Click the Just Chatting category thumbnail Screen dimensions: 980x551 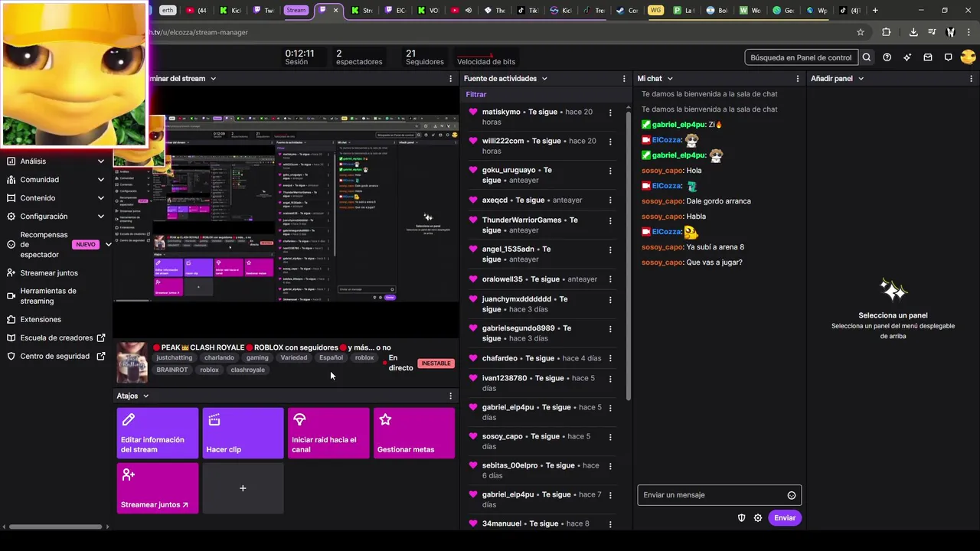click(132, 363)
